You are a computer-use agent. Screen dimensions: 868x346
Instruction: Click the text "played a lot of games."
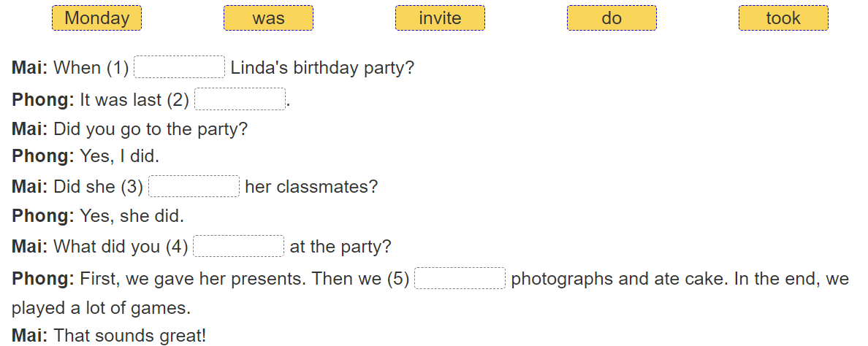tap(101, 308)
